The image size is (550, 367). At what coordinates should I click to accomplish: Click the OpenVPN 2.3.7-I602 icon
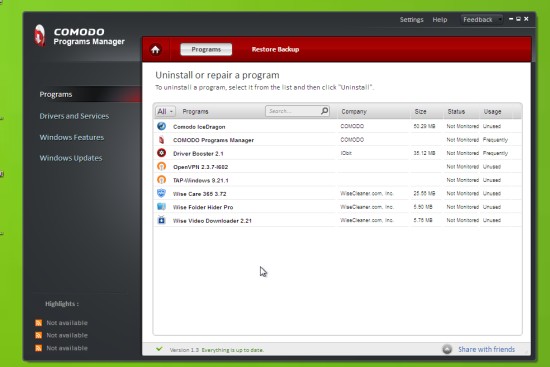tap(161, 166)
